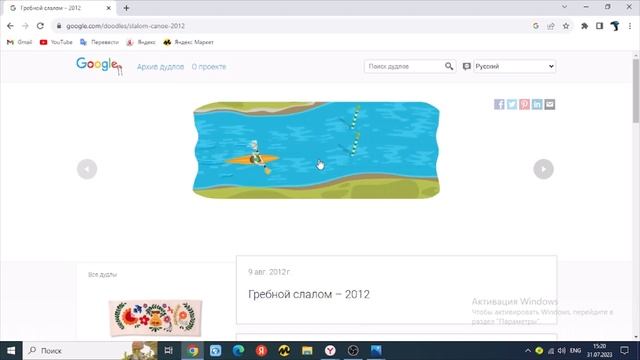Click the Все дудлы label
This screenshot has width=640, height=360.
(x=102, y=275)
